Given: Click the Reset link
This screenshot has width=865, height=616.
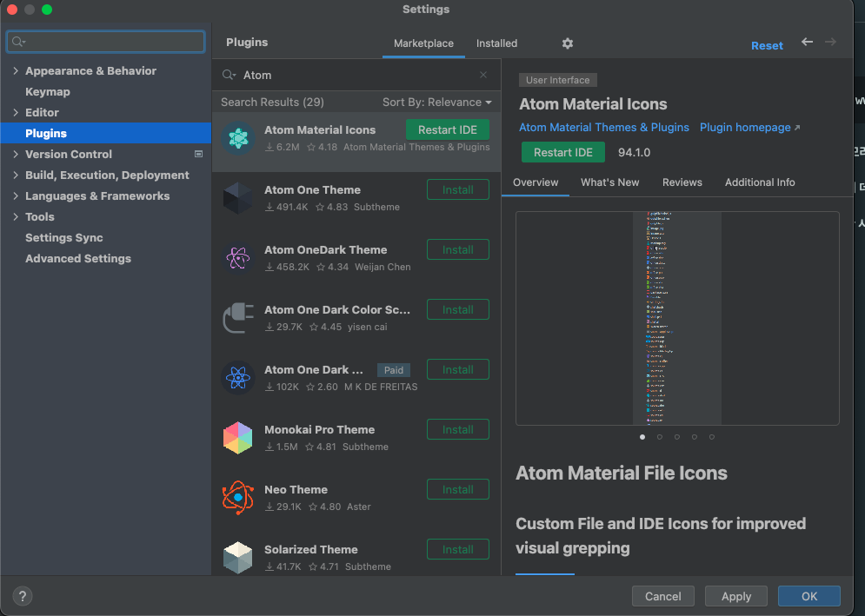Looking at the screenshot, I should [767, 46].
